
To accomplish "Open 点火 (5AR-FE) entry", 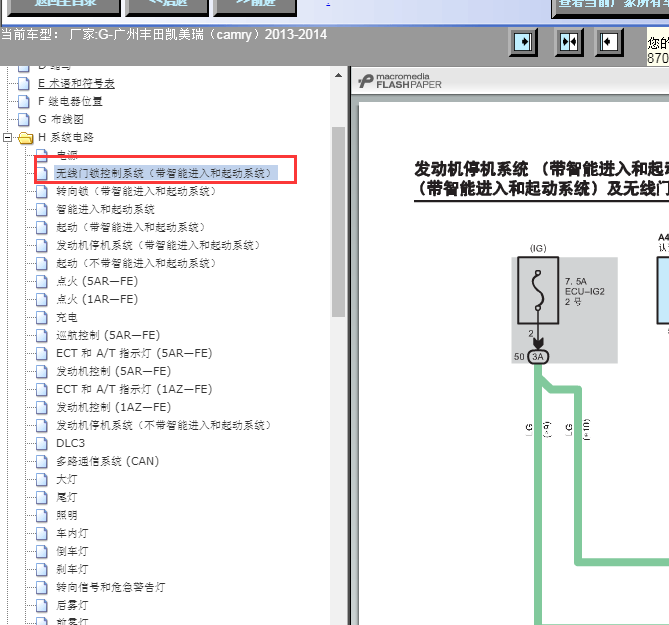I will point(97,281).
